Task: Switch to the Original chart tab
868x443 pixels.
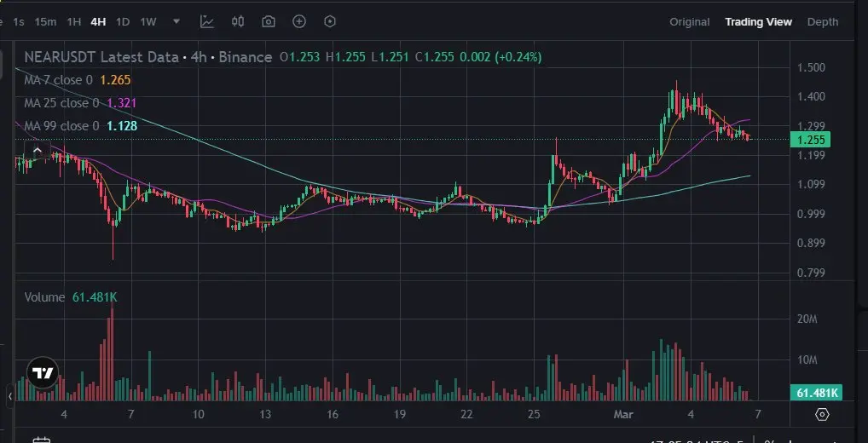Action: [689, 22]
